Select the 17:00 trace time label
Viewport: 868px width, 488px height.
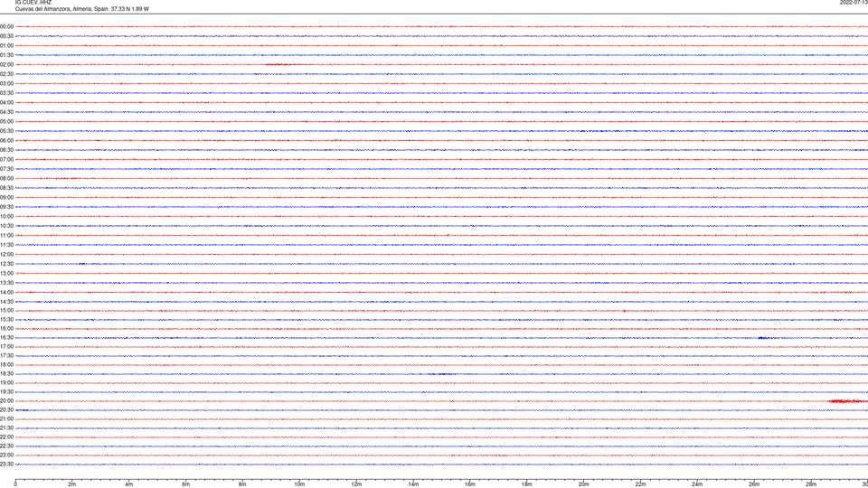(6, 346)
